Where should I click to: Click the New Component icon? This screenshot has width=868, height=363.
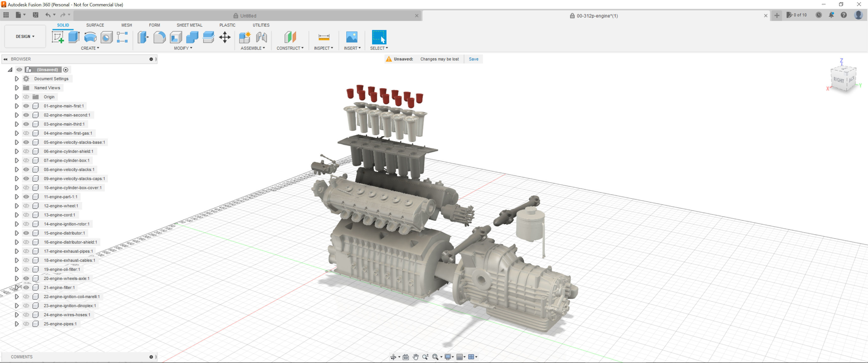tap(245, 37)
